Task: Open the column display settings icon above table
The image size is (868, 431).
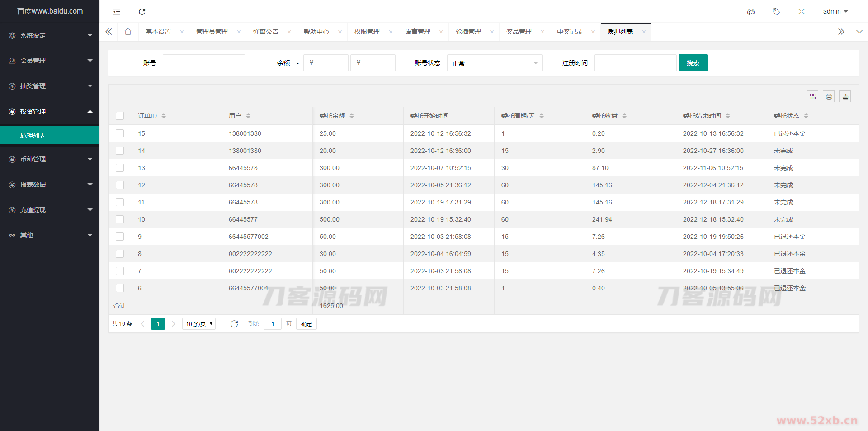Action: click(812, 96)
